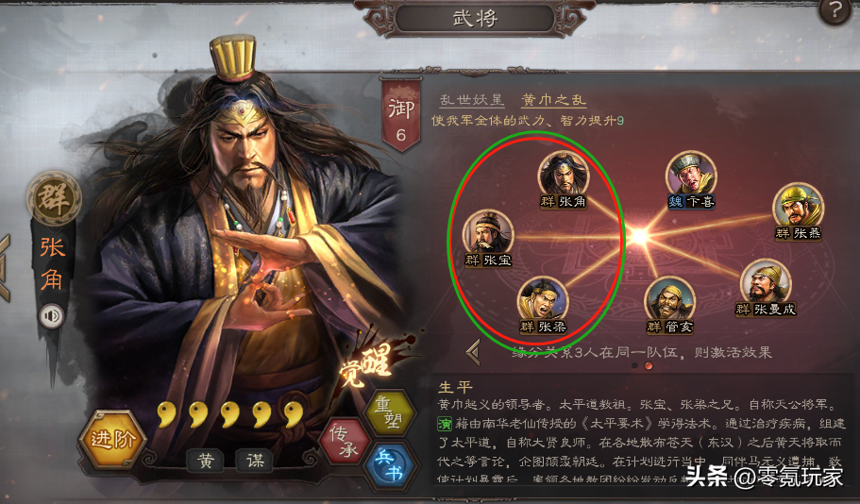Select the 卞喜 Wei general portrait

pyautogui.click(x=690, y=180)
